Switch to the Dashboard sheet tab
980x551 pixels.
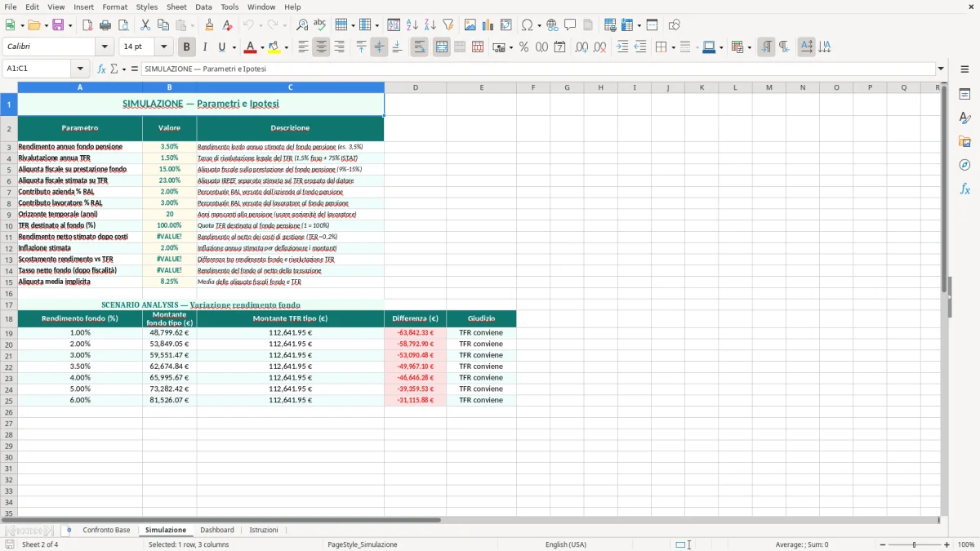217,530
